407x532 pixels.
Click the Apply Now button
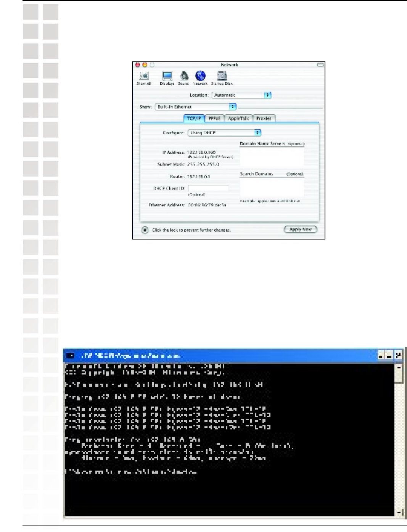(301, 229)
